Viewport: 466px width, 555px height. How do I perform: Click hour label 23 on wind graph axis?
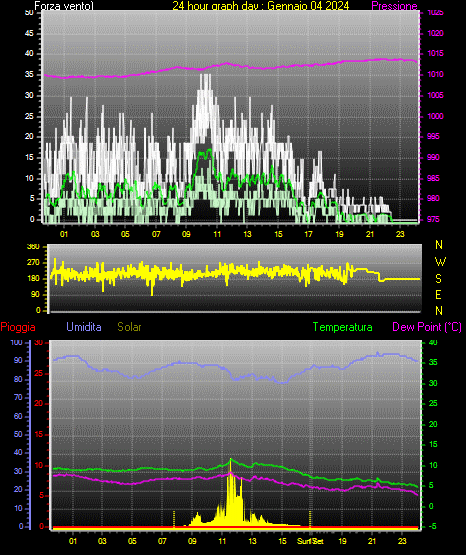coord(400,234)
